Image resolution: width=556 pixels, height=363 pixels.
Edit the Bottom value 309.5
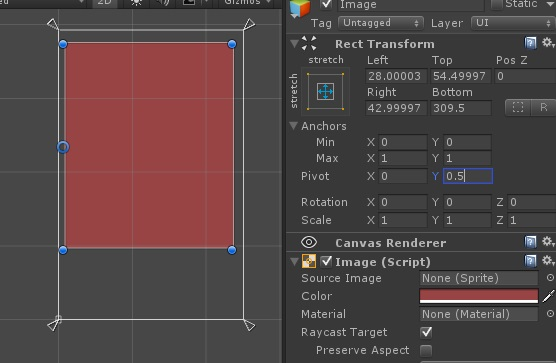tap(461, 108)
